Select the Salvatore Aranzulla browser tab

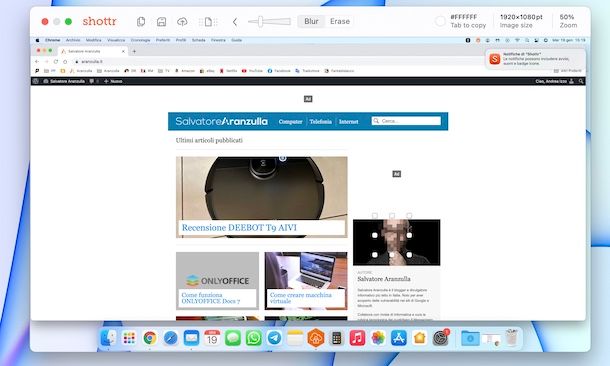(93, 51)
